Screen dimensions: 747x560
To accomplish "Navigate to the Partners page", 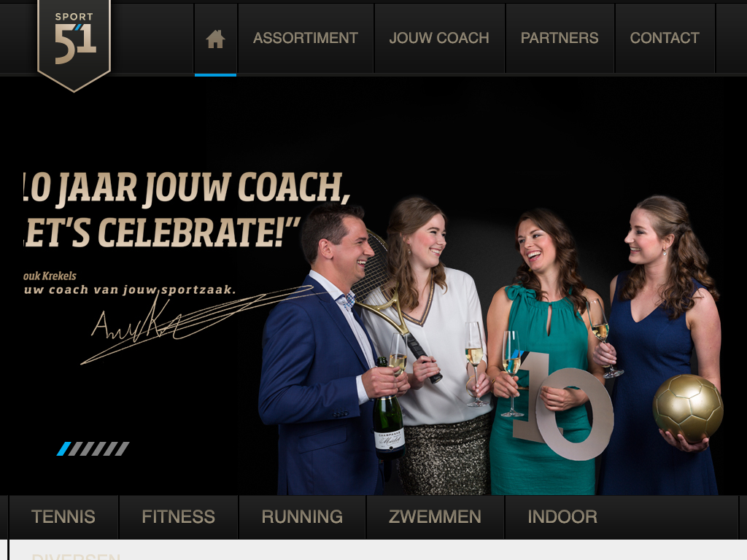I will point(560,38).
